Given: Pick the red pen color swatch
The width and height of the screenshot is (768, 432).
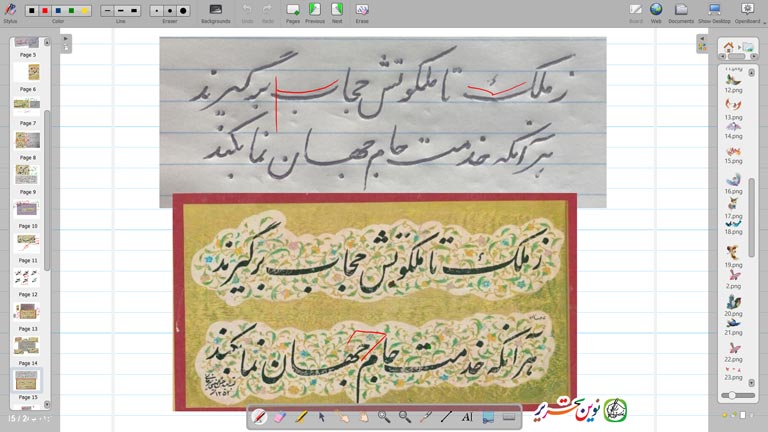Looking at the screenshot, I should click(45, 10).
